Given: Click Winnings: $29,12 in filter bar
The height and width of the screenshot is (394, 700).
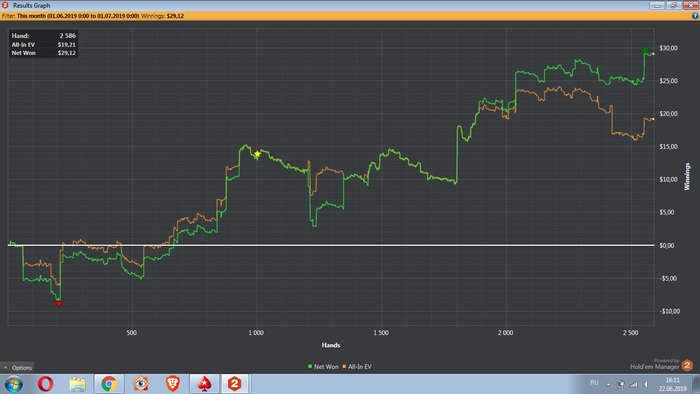Looking at the screenshot, I should click(x=162, y=16).
